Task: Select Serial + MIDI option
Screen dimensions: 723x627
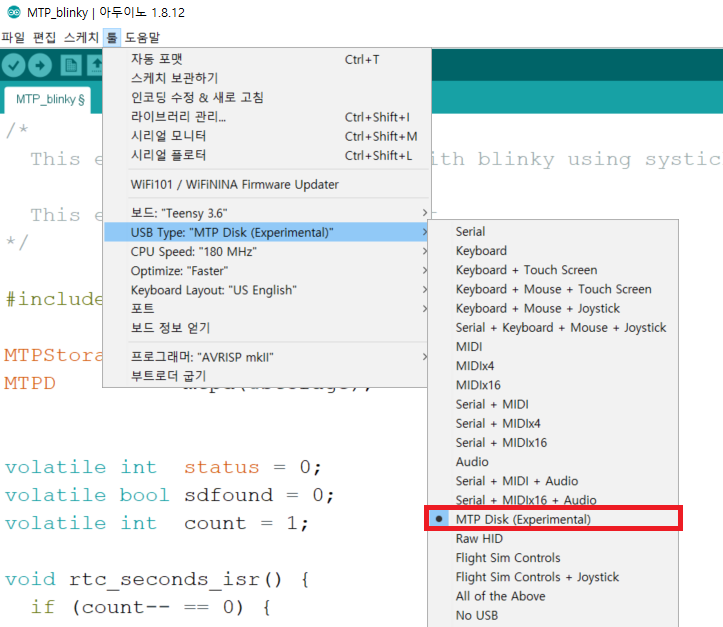Action: tap(553, 404)
